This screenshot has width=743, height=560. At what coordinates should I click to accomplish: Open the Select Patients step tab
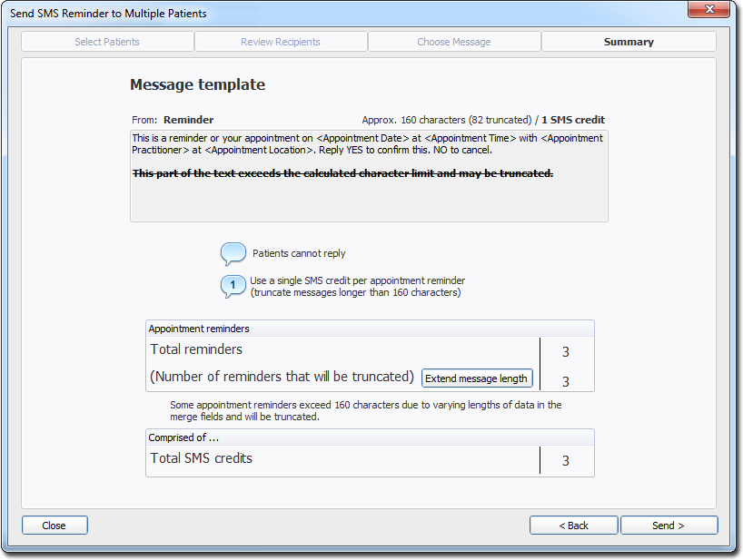[107, 42]
